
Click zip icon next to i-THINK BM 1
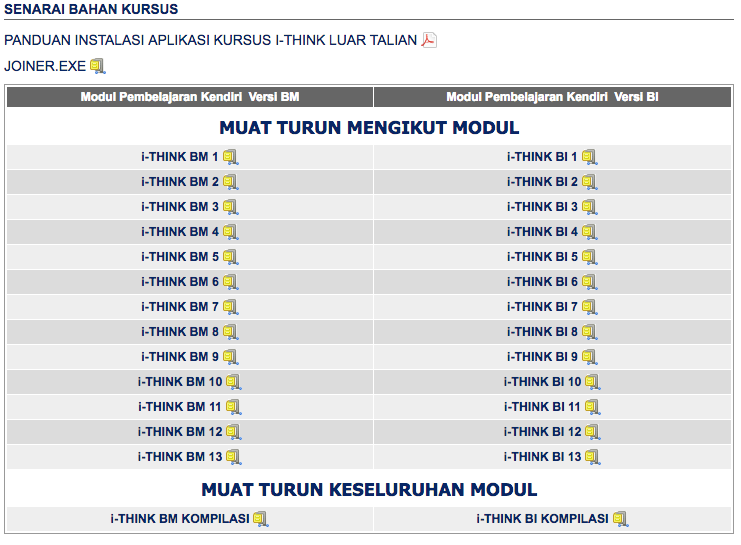[231, 157]
